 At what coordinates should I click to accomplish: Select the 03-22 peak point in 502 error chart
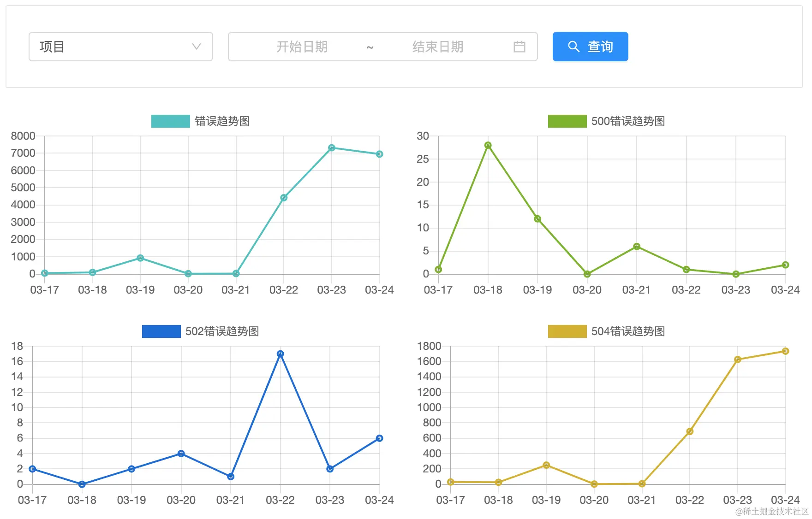[x=281, y=354]
